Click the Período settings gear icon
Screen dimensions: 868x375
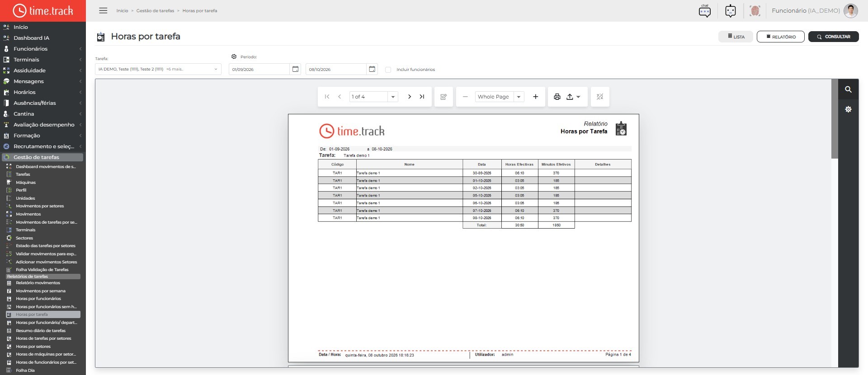point(234,56)
